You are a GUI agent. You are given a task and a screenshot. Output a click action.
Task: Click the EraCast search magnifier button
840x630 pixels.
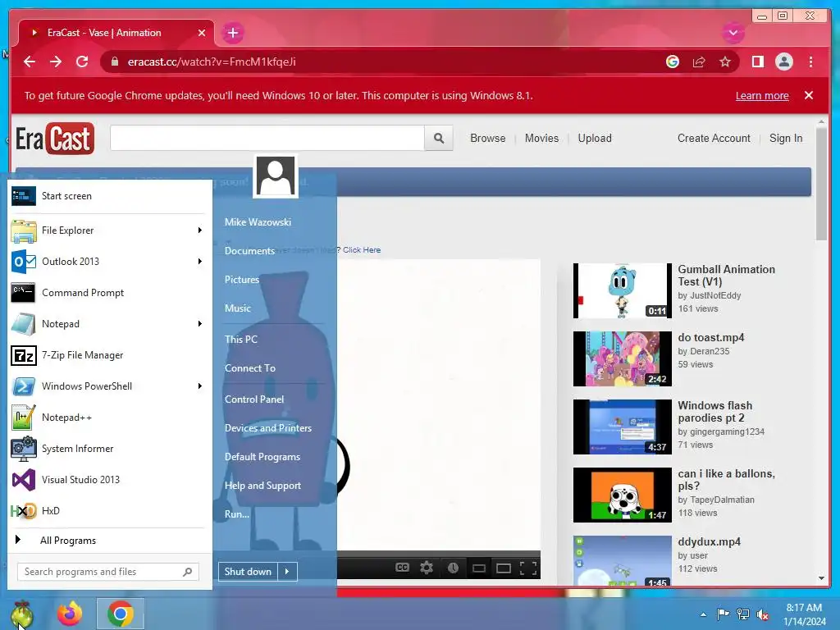coord(439,138)
